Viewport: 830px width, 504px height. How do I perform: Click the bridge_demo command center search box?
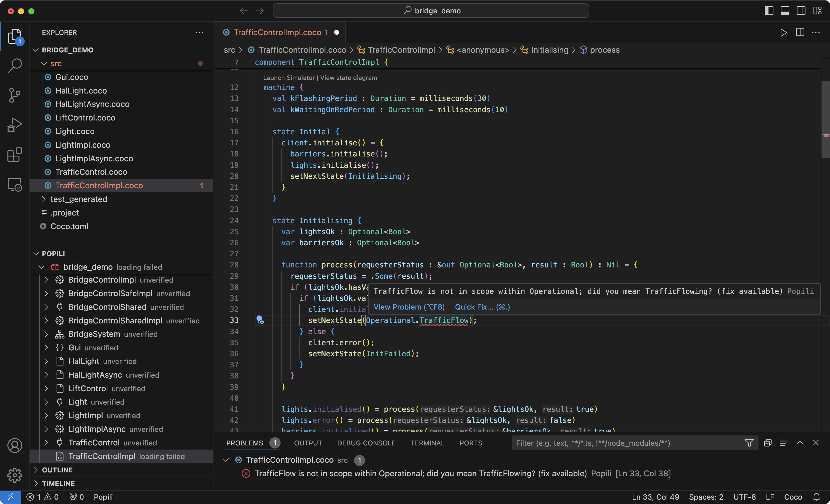click(431, 11)
